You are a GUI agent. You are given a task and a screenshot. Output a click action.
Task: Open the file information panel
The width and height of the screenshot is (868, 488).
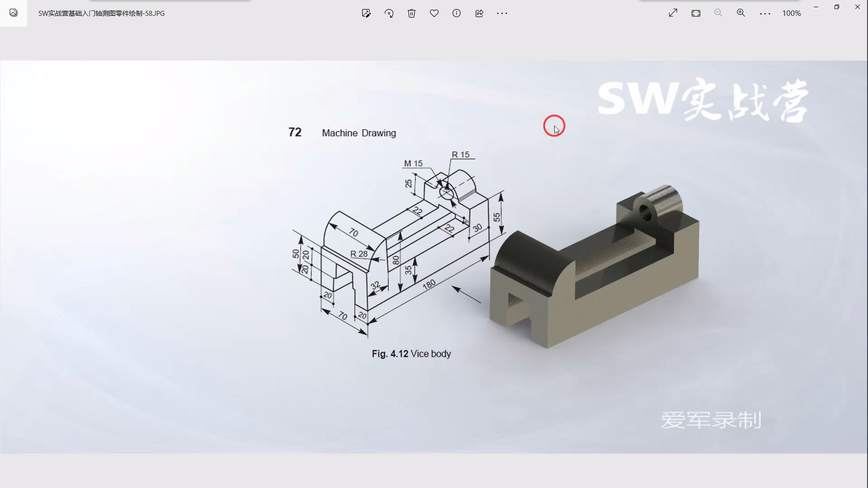pyautogui.click(x=457, y=13)
